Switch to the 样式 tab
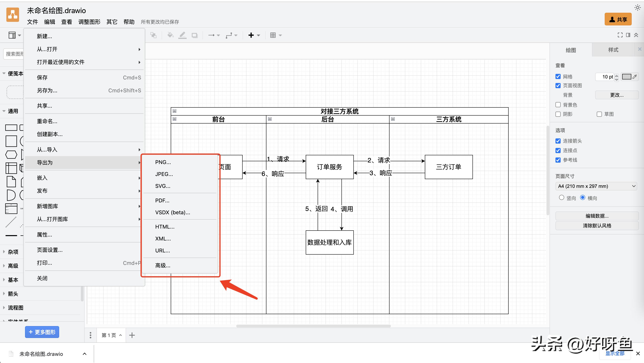 pos(613,50)
